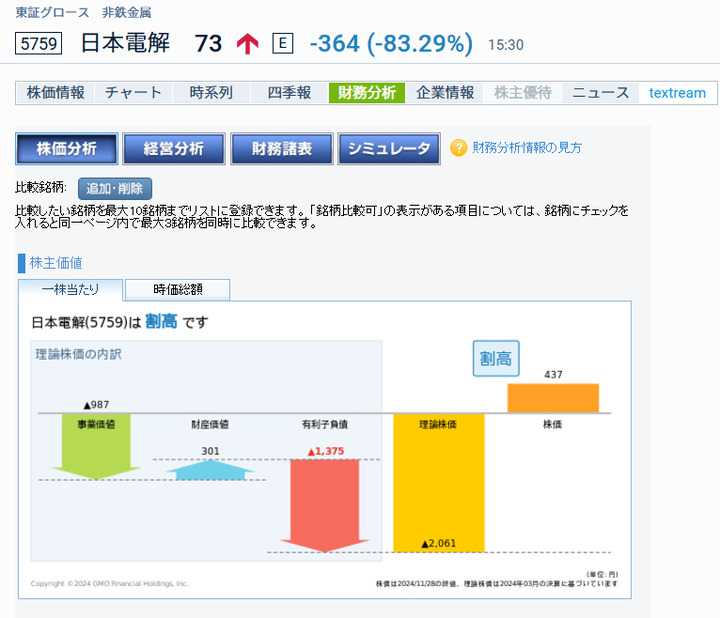Viewport: 720px width, 618px height.
Task: Click the 株主価値 section heading
Action: [56, 263]
